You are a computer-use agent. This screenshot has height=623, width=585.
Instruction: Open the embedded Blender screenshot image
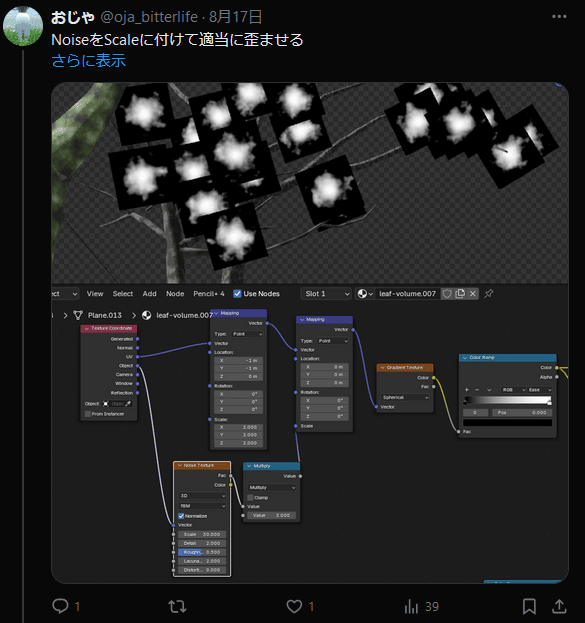coord(310,333)
